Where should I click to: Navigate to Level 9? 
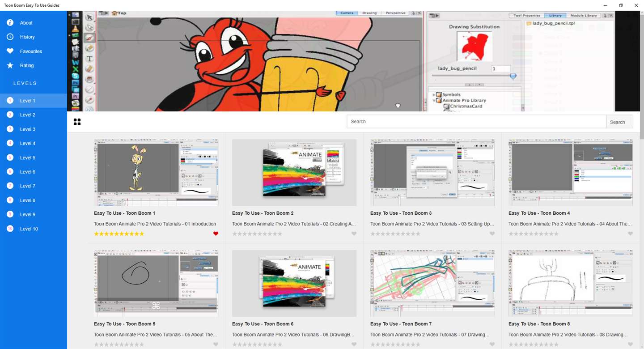pos(34,215)
